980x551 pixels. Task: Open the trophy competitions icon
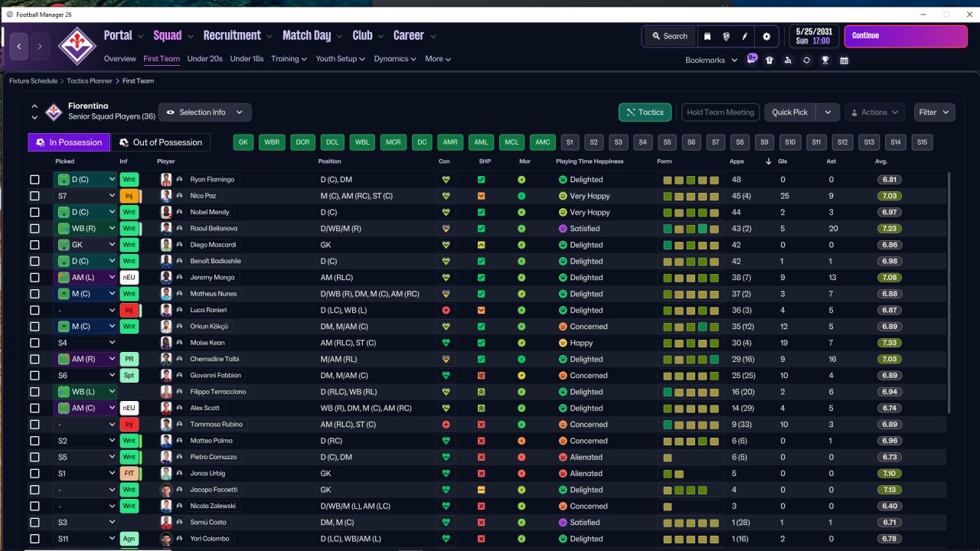pyautogui.click(x=825, y=60)
